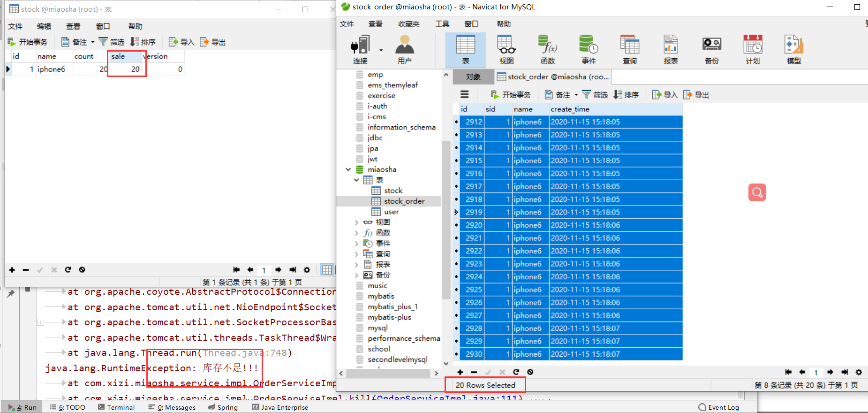
Task: Stop loading in stock_order table
Action: 530,372
